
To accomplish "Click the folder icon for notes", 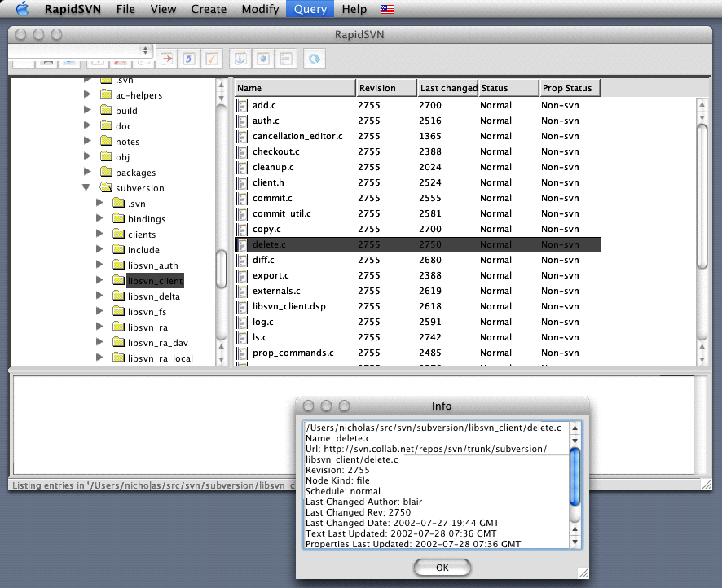I will 107,141.
